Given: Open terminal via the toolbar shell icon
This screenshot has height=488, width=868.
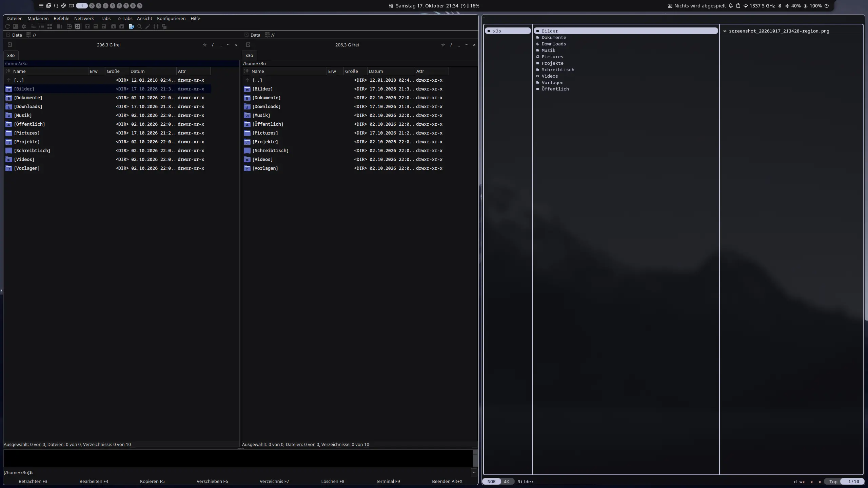Looking at the screenshot, I should [16, 26].
